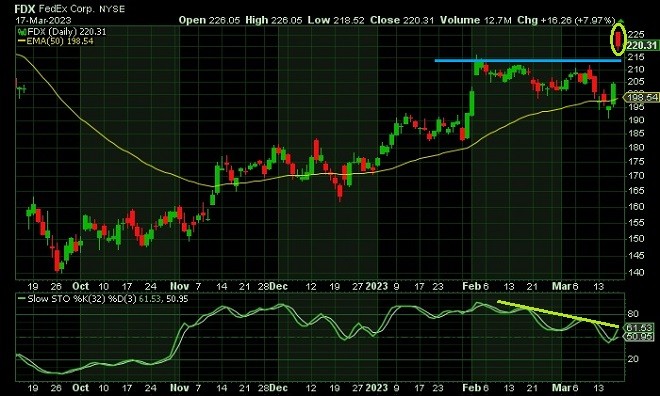Click 2023 on the price chart date axis
This screenshot has height=396, width=660.
point(377,287)
